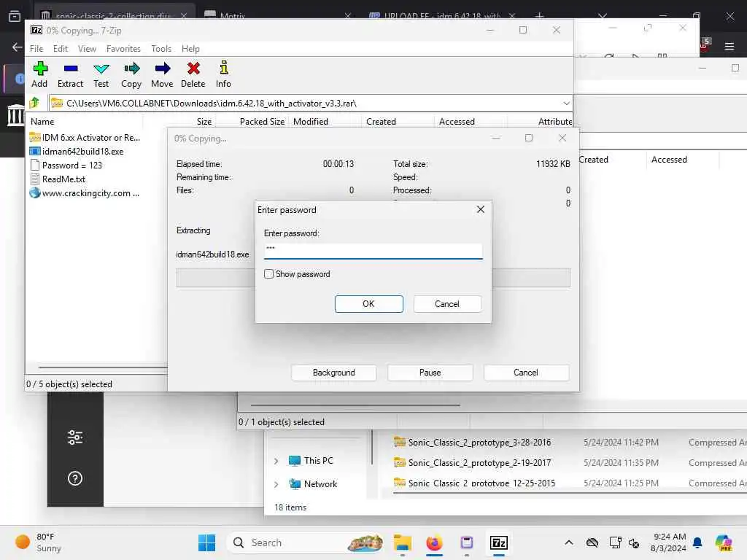Select the IDM 6.xx Activator folder icon

pyautogui.click(x=35, y=138)
